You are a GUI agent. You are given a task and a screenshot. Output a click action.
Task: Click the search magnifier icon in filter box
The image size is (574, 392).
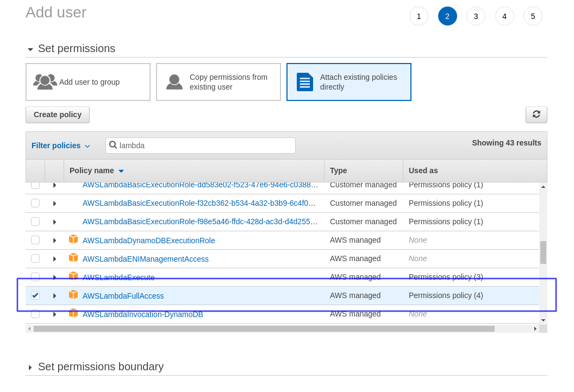click(x=113, y=145)
